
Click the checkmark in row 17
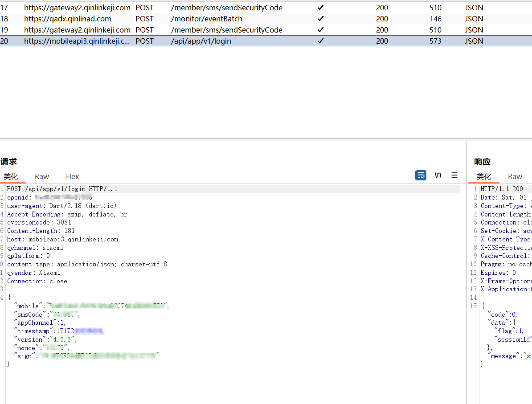320,8
